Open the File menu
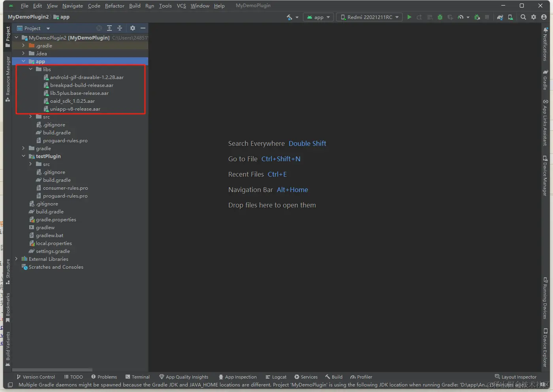 (x=24, y=6)
